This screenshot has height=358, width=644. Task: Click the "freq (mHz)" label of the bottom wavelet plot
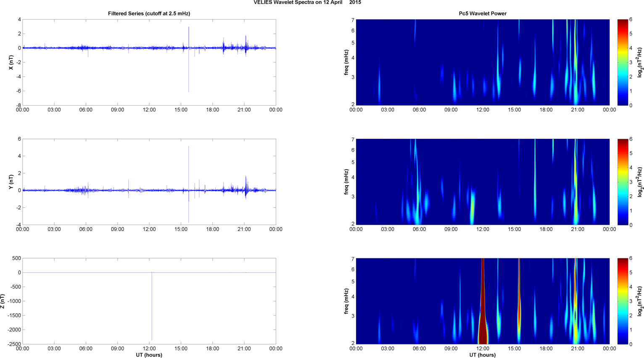tap(346, 301)
